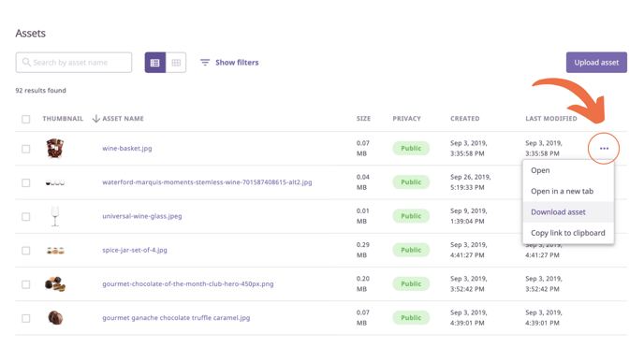The width and height of the screenshot is (644, 362).
Task: Choose Open from the context menu
Action: [x=568, y=170]
